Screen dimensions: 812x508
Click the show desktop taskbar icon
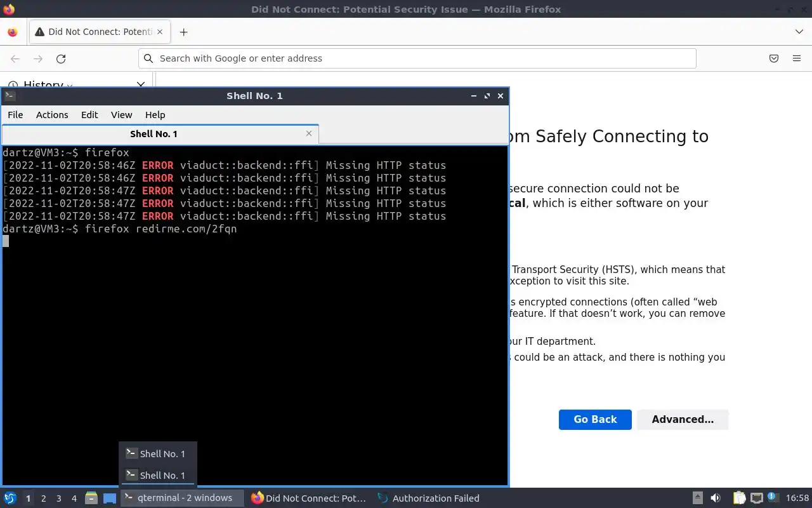(x=110, y=498)
